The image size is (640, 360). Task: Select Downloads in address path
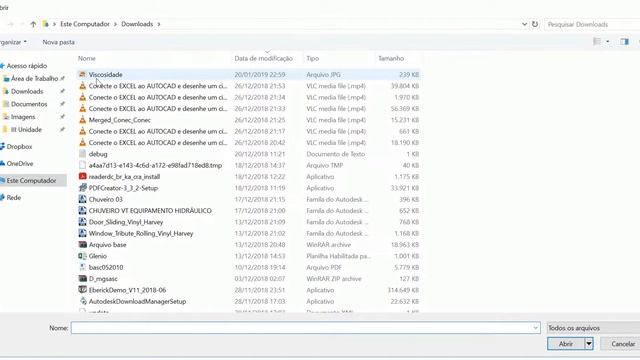pos(137,24)
